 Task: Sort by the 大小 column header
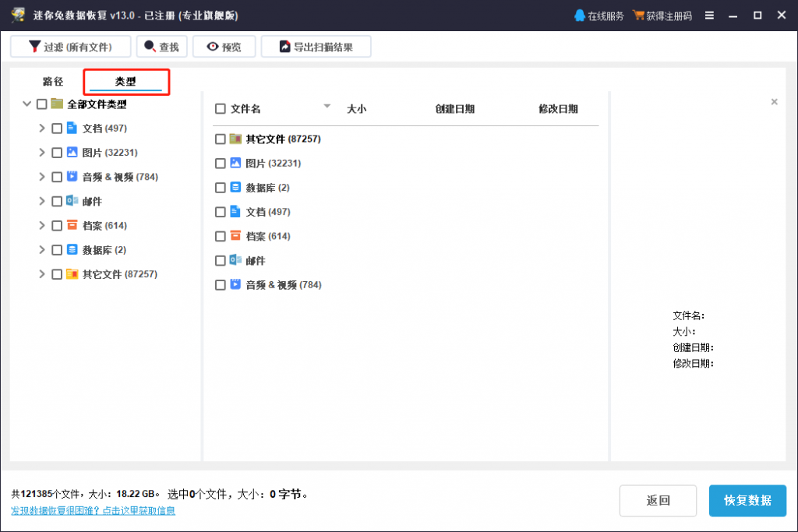coord(356,109)
